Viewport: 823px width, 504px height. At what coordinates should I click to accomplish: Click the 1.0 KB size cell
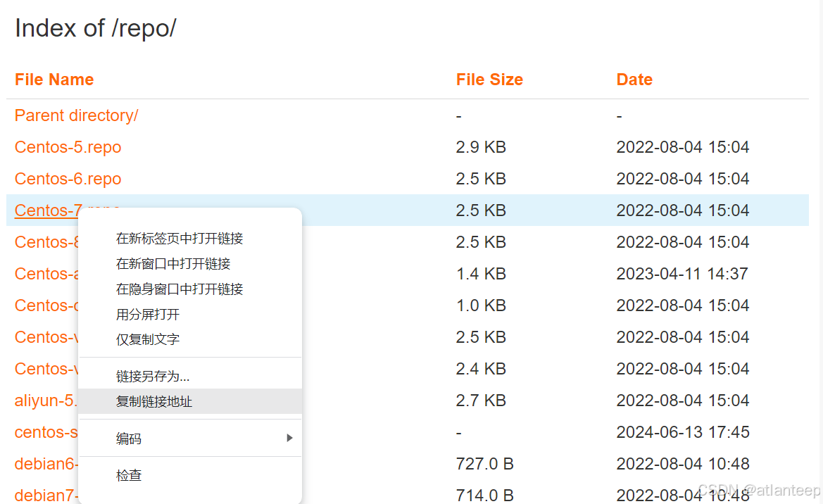(x=481, y=305)
